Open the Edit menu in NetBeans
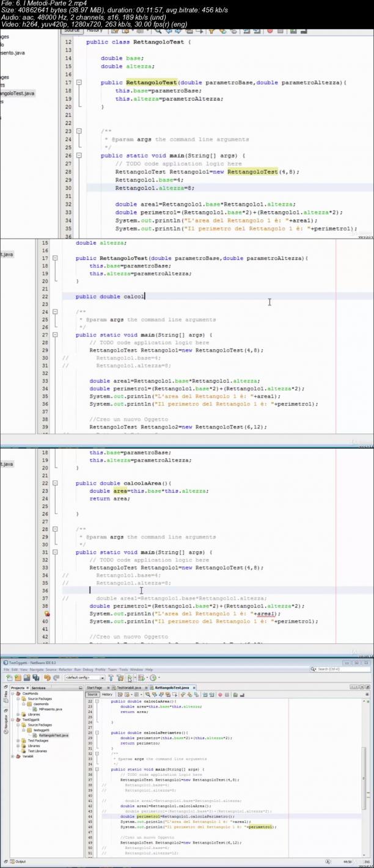Image resolution: width=374 pixels, height=868 pixels. tap(14, 670)
